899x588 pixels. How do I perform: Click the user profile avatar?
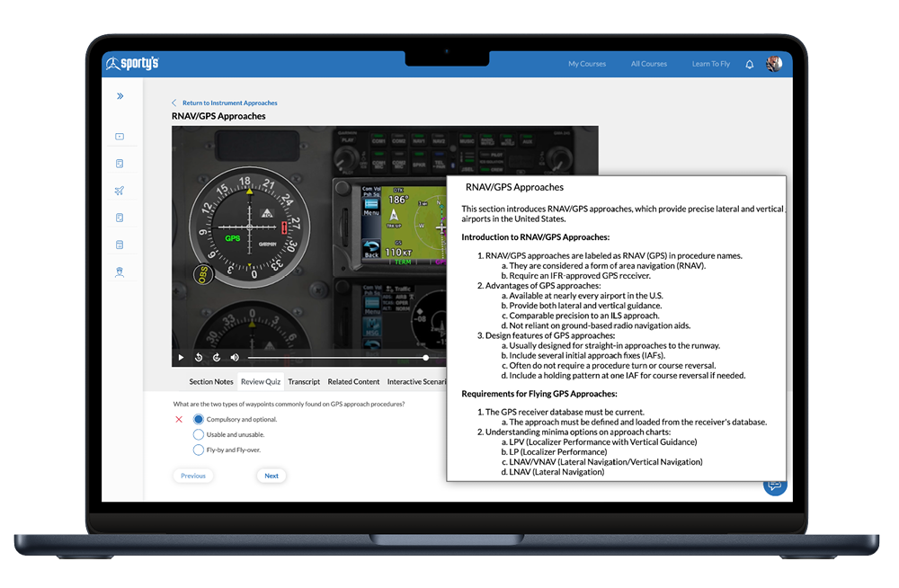coord(773,64)
